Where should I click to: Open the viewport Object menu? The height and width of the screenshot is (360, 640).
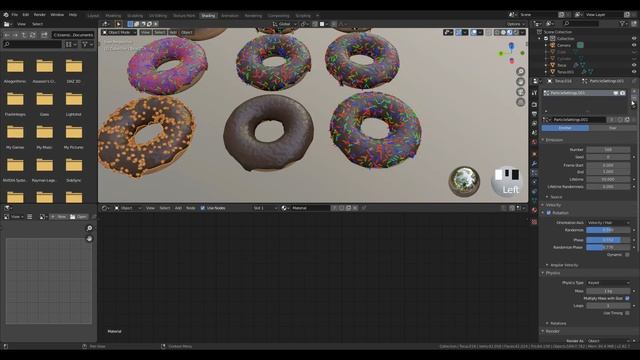[187, 32]
